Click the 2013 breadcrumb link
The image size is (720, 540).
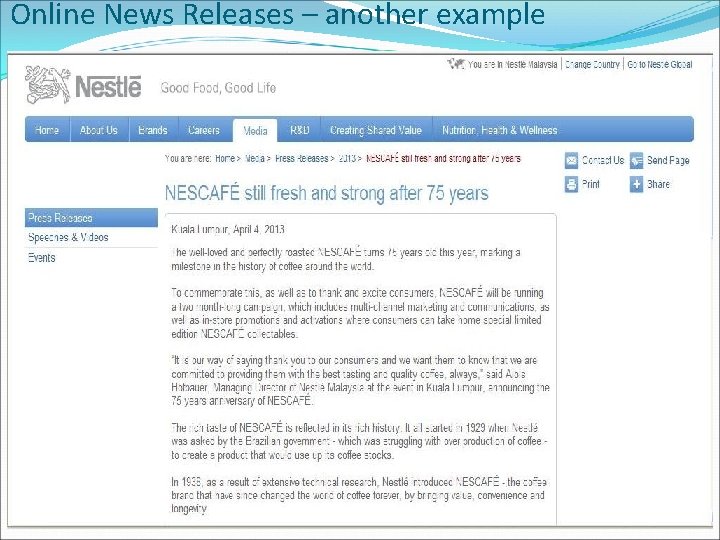coord(347,158)
